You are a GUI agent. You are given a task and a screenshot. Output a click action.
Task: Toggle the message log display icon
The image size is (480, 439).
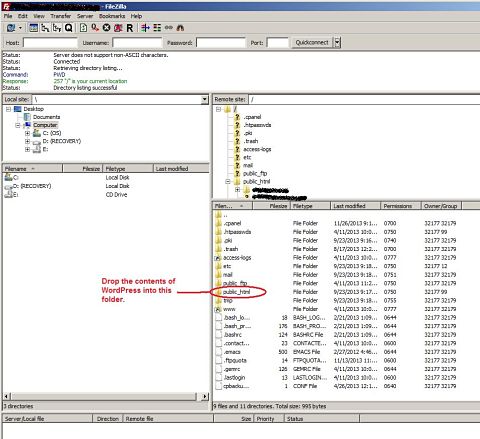pyautogui.click(x=33, y=28)
